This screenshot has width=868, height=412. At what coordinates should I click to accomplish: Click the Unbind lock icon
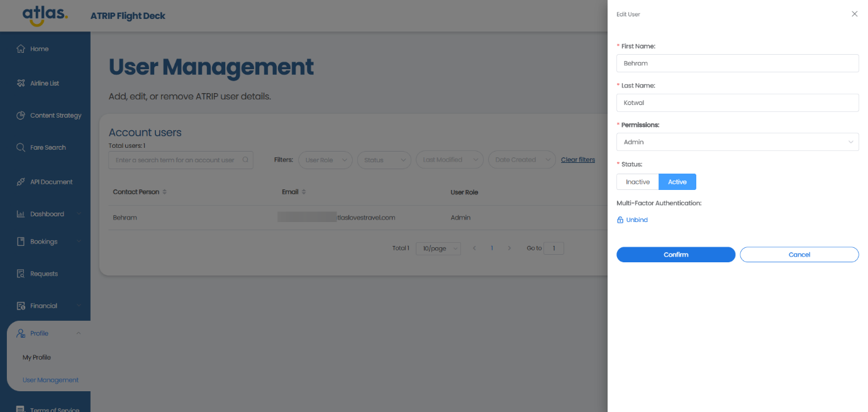(620, 220)
